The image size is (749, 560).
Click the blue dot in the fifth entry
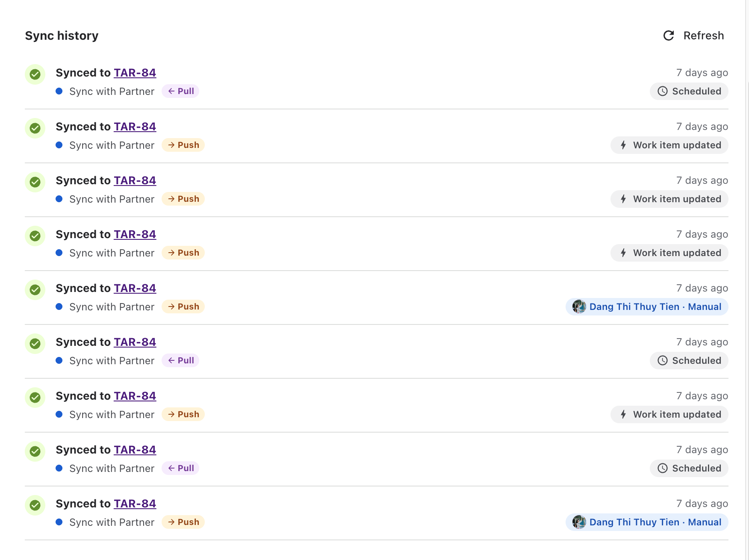59,307
